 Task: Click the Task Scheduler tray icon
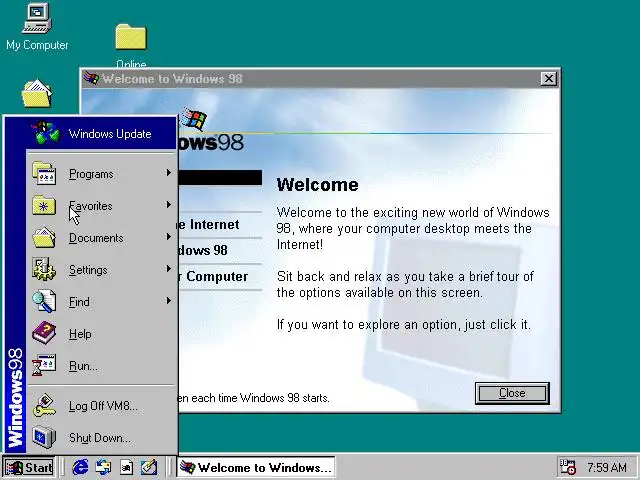point(567,467)
